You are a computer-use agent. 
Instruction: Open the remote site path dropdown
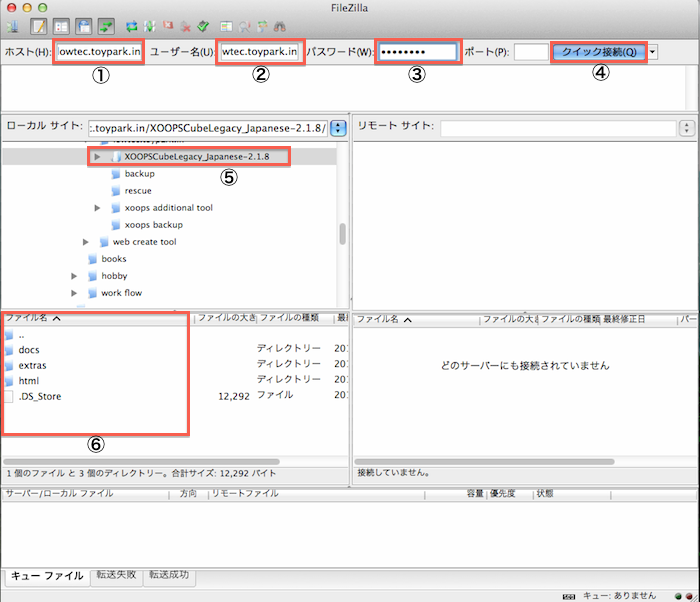pos(687,128)
